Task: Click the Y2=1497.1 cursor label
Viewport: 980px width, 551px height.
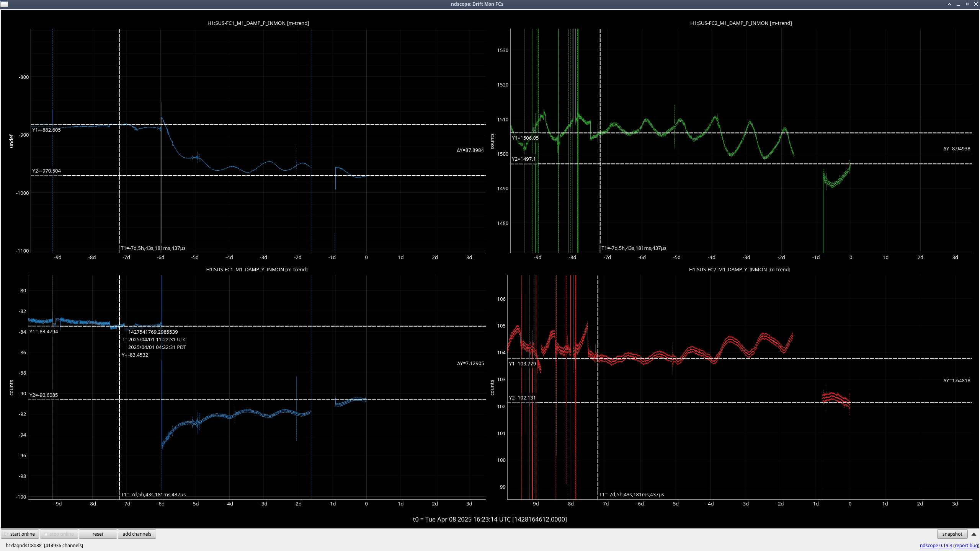Action: (524, 159)
